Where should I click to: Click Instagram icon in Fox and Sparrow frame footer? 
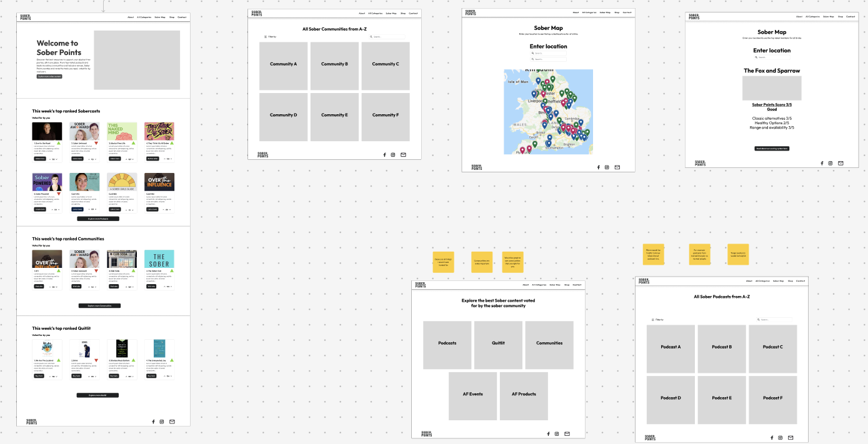click(831, 163)
